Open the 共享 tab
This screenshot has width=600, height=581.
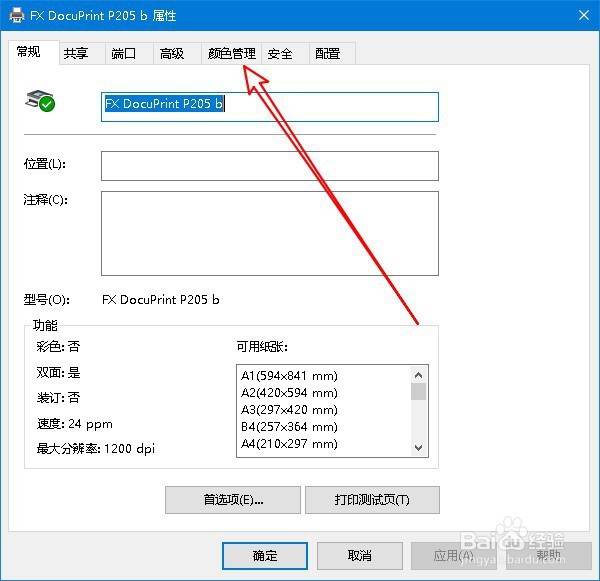[x=82, y=53]
